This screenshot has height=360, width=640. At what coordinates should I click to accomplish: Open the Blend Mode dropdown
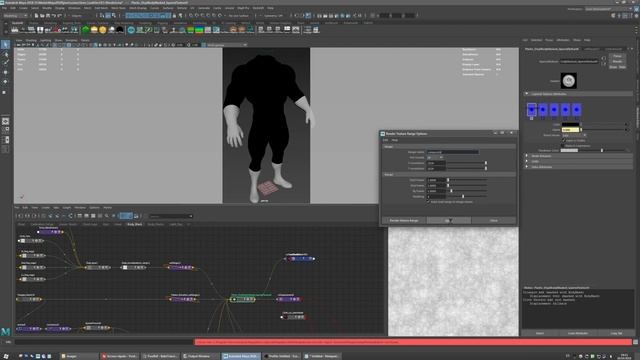[574, 135]
